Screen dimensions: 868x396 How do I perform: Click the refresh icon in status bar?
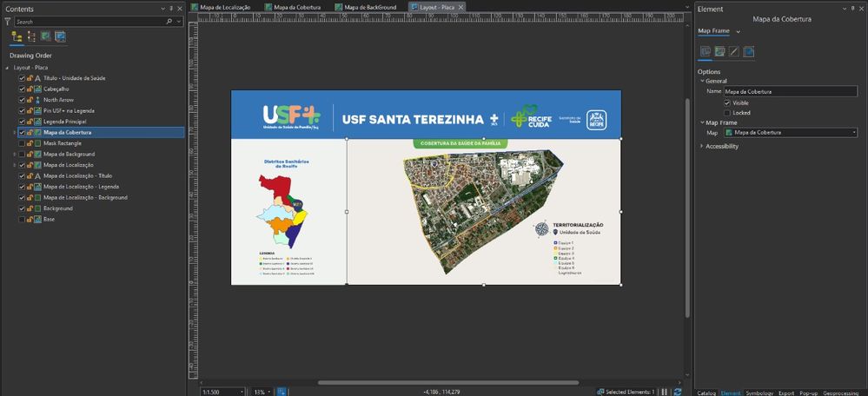coord(679,392)
